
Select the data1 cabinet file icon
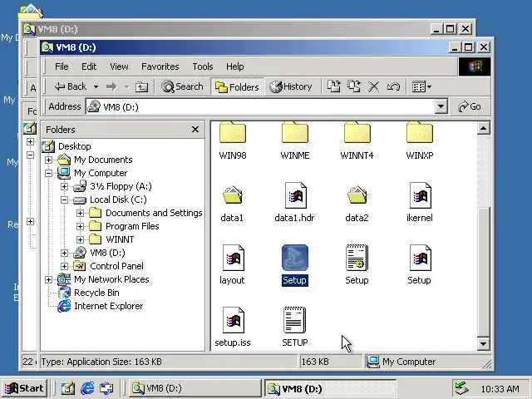(233, 195)
